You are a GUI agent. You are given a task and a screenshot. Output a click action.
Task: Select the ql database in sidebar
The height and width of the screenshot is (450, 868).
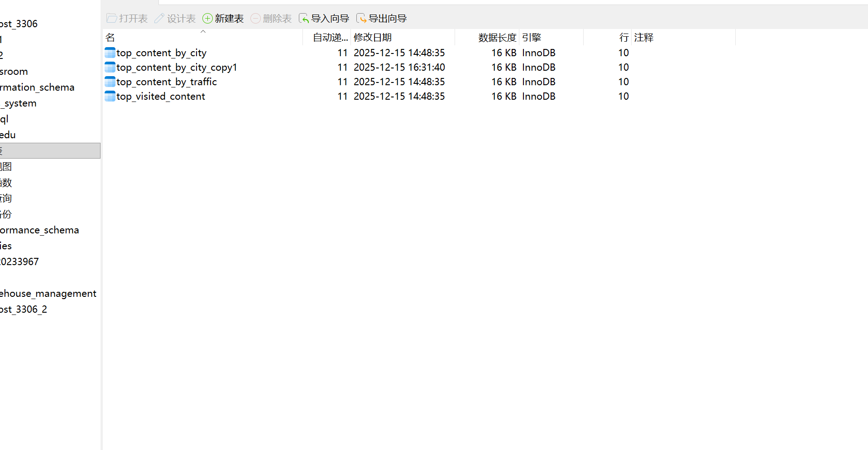(4, 119)
